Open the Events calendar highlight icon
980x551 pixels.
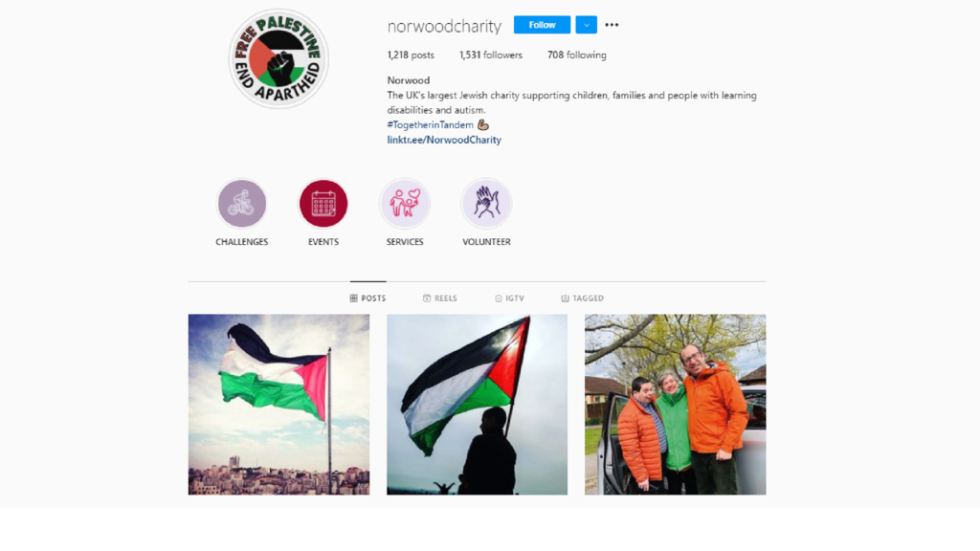[x=323, y=204]
